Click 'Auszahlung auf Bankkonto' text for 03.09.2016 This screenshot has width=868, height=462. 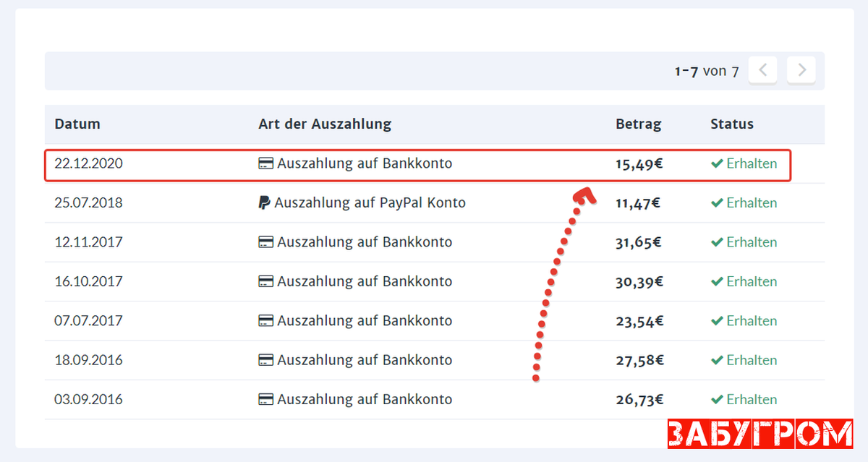click(x=365, y=399)
